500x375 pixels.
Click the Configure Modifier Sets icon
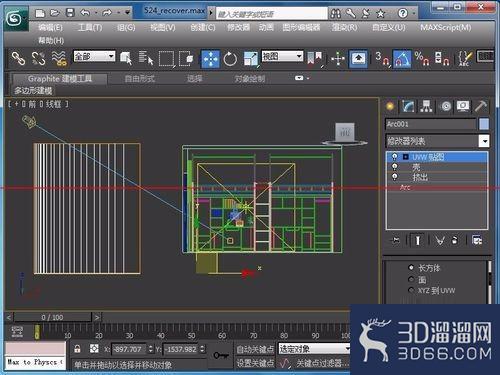477,240
